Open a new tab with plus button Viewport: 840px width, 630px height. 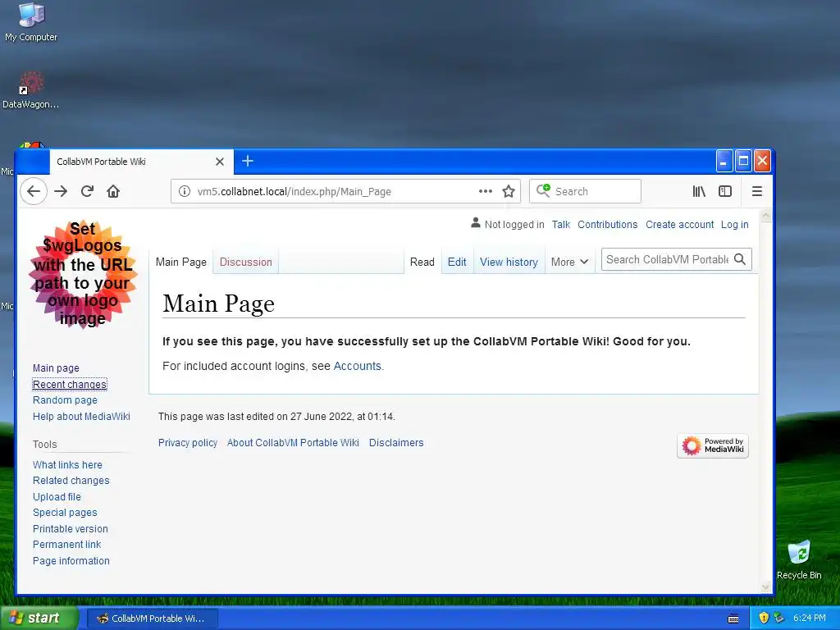tap(248, 161)
